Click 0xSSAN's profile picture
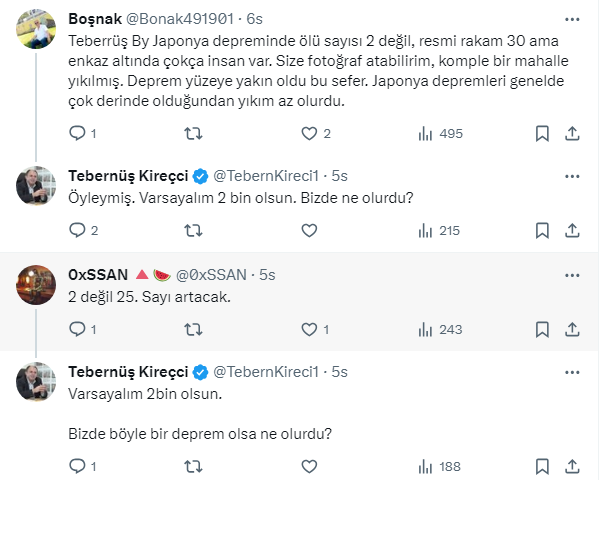 pyautogui.click(x=37, y=285)
